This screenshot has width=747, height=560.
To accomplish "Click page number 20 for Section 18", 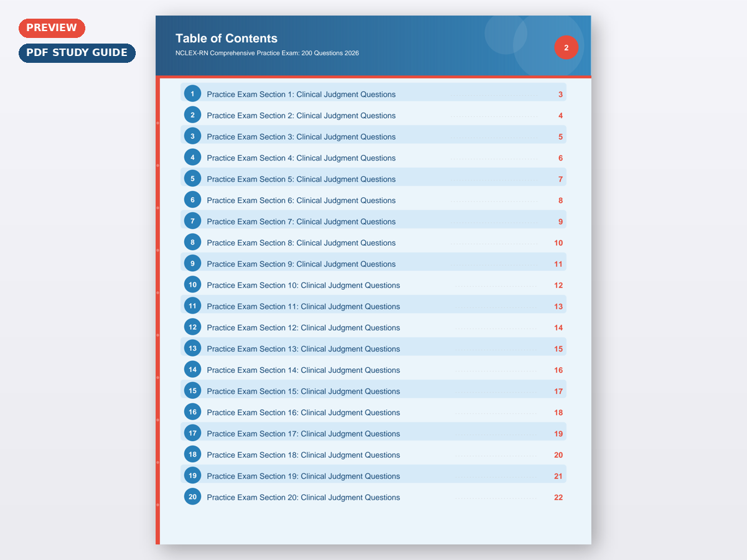I will point(558,455).
